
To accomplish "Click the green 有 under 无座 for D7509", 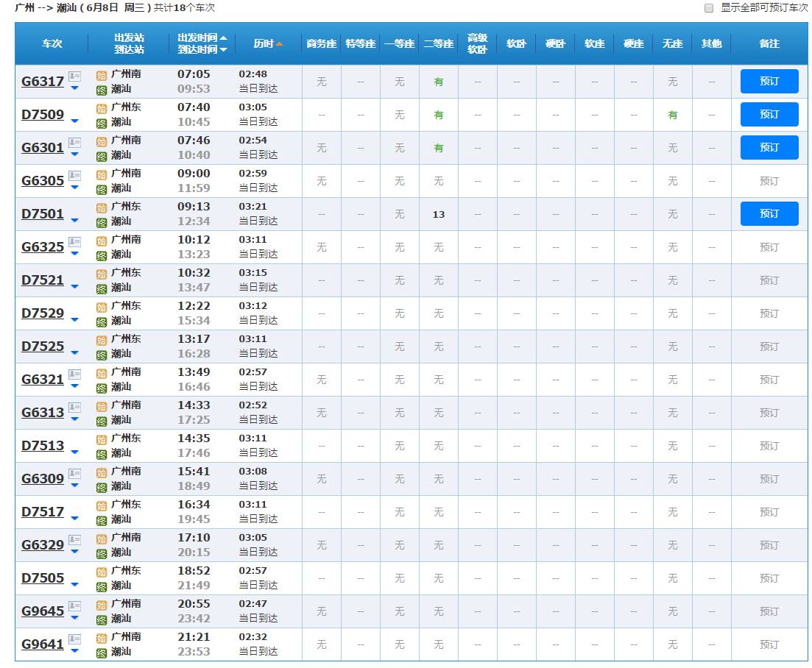I will tap(672, 115).
